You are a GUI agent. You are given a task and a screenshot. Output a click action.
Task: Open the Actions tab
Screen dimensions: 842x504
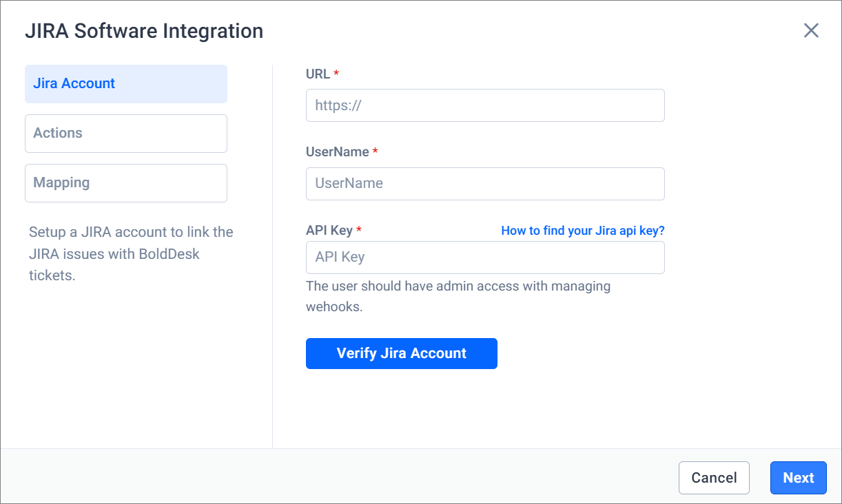pyautogui.click(x=126, y=134)
